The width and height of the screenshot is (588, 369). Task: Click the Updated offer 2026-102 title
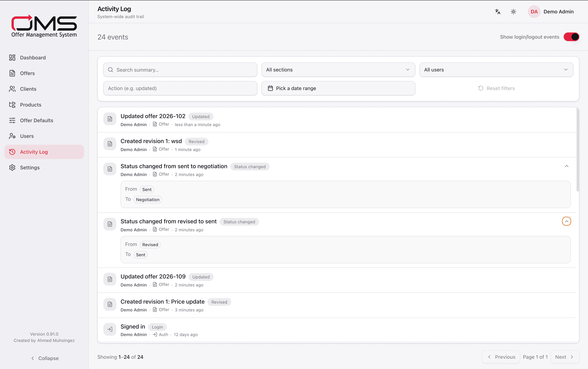[153, 116]
